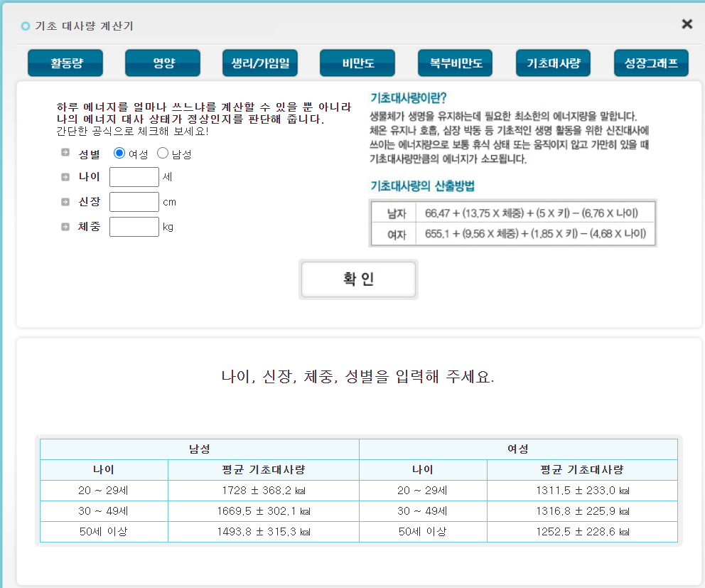Switch to the 비만도 tab
The image size is (705, 588).
tap(358, 63)
